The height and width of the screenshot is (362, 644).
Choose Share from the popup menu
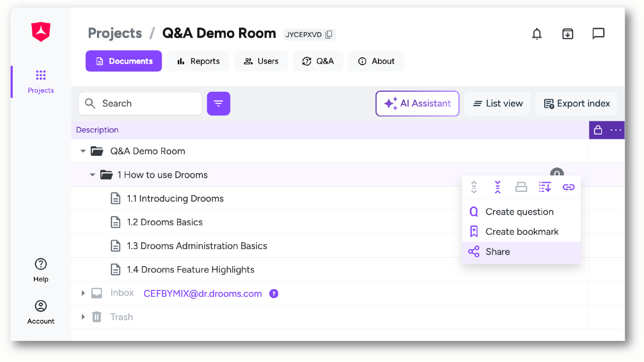[522, 252]
